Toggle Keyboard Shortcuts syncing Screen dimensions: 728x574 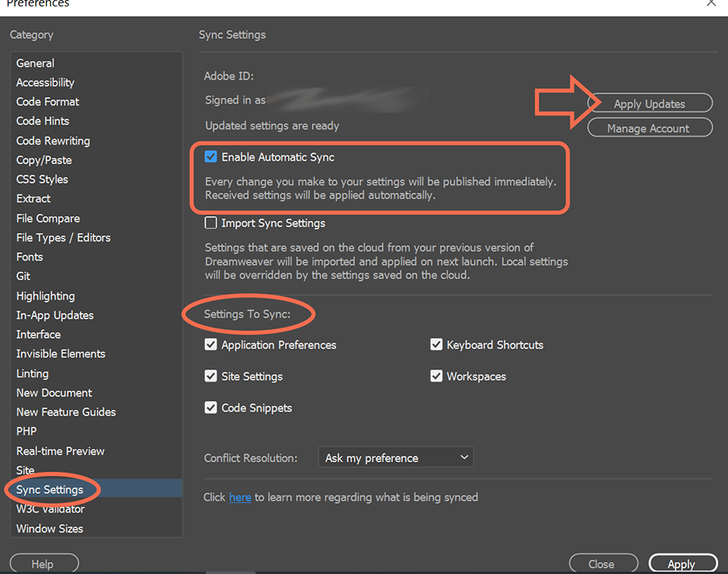pos(436,344)
